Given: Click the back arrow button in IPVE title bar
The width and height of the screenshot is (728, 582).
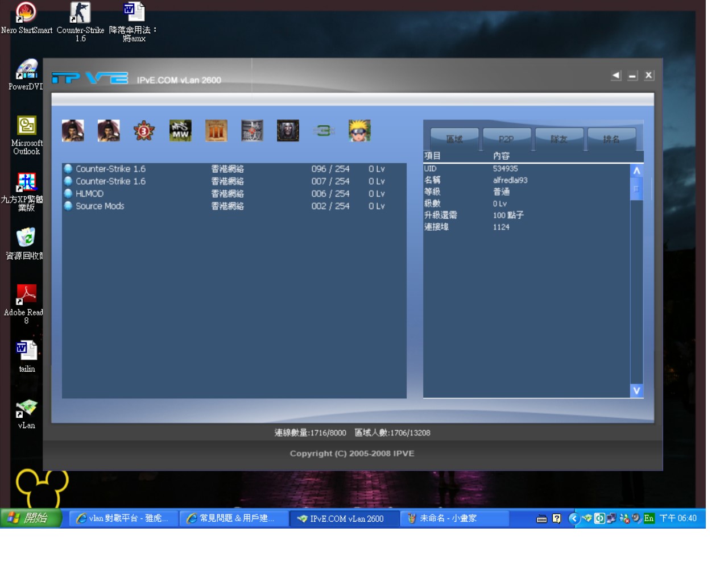Looking at the screenshot, I should click(x=616, y=76).
